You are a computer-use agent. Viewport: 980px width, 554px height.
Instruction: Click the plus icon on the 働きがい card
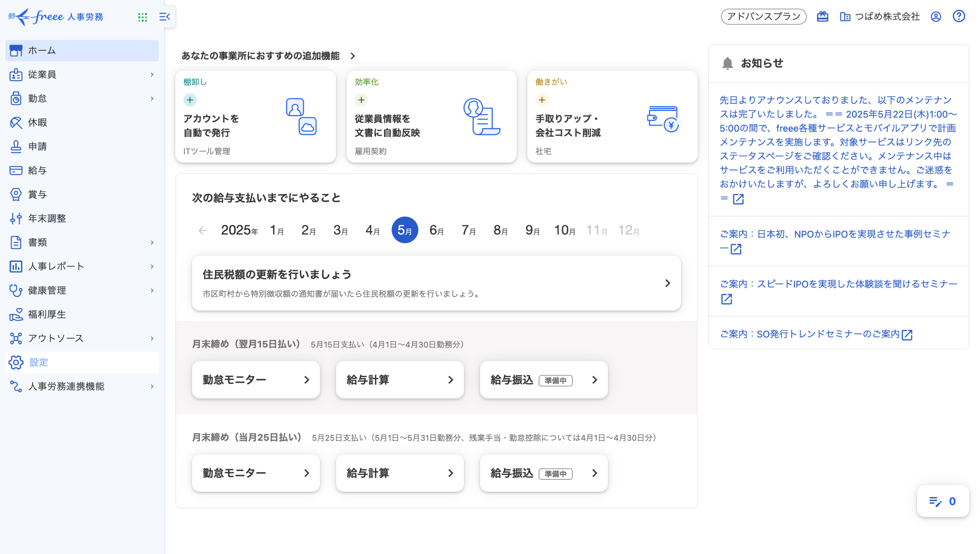(542, 100)
